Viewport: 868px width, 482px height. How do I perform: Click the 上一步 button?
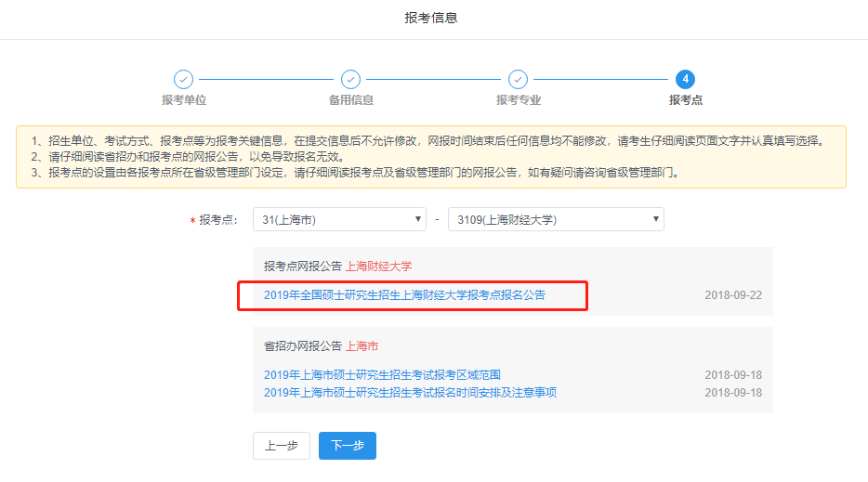pyautogui.click(x=281, y=446)
